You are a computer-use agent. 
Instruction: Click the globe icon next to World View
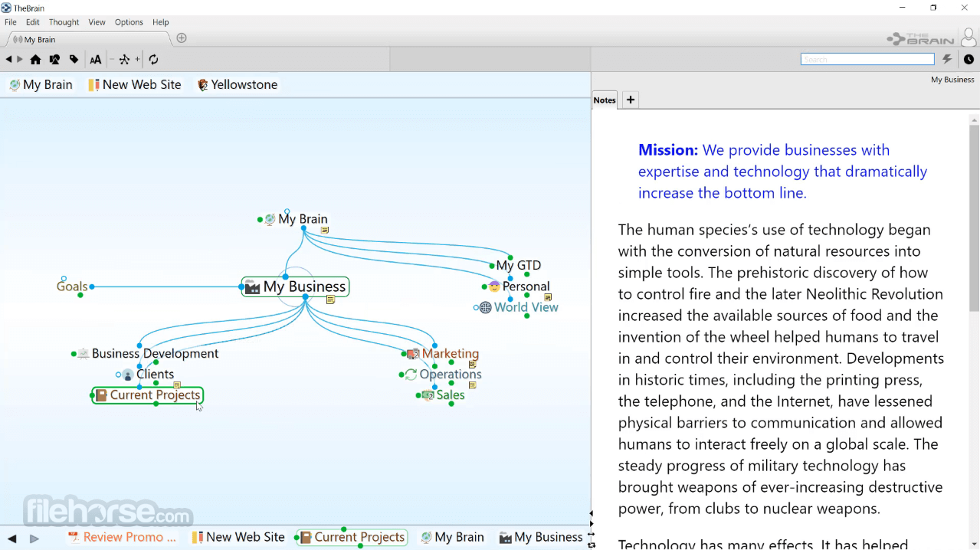pyautogui.click(x=485, y=308)
